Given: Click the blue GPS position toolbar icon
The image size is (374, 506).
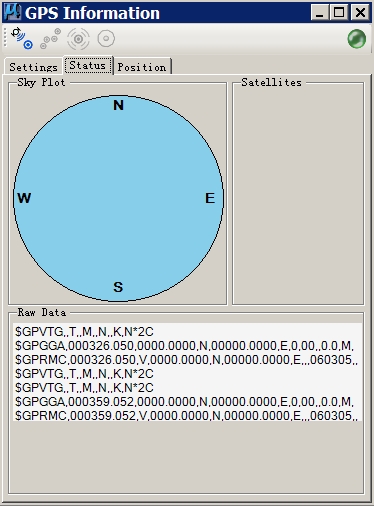Looking at the screenshot, I should [x=22, y=38].
